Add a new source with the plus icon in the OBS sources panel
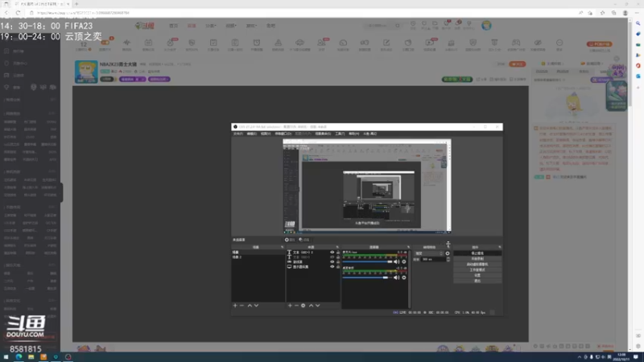Viewport: 644px width, 362px height. point(290,306)
